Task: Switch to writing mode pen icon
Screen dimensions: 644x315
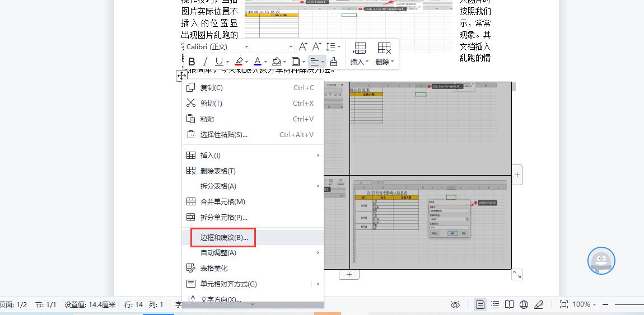Action: click(x=539, y=304)
